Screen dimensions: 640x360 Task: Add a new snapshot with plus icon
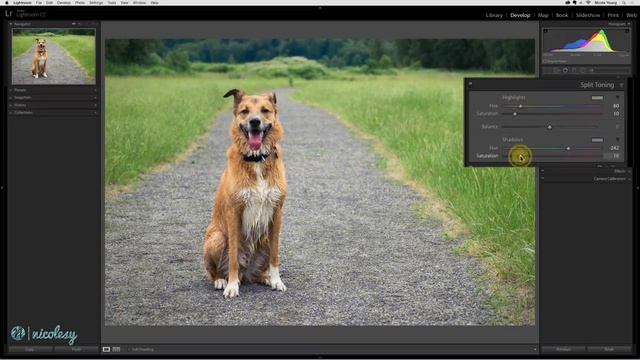click(95, 98)
